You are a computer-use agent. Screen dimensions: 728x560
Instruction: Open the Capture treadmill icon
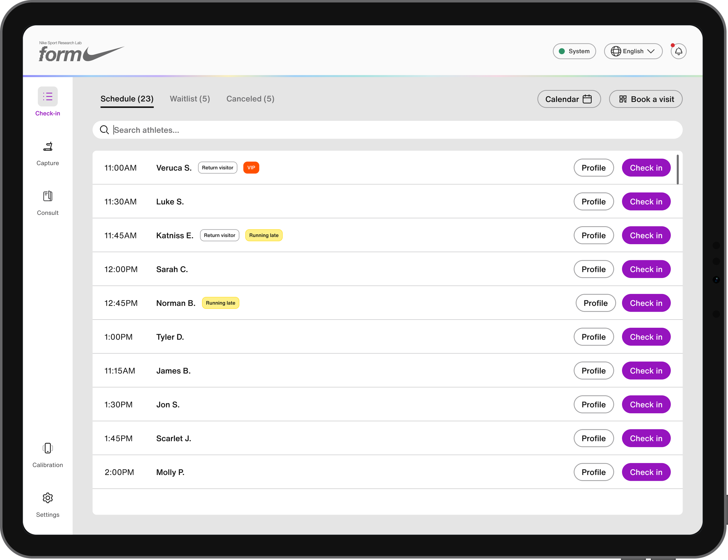click(x=48, y=147)
